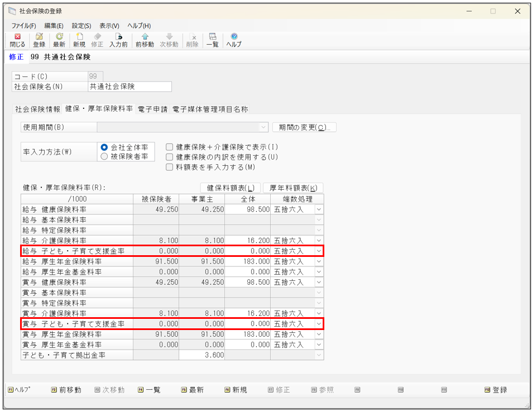Click the 登録 (register) toolbar icon

pyautogui.click(x=39, y=40)
